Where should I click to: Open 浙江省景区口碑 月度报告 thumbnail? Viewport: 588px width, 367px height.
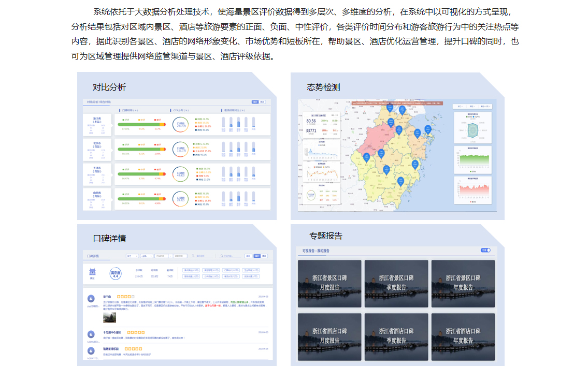(329, 283)
